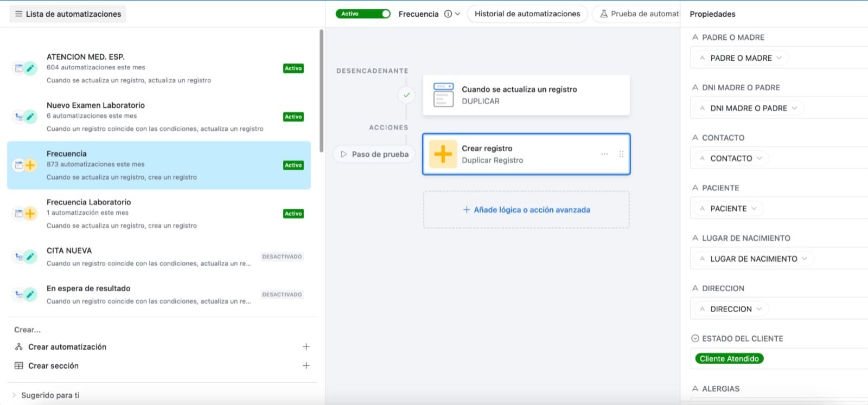Viewport: 868px width, 405px height.
Task: Click the DESACTIVADO badge on CITA NUEVA
Action: click(282, 256)
